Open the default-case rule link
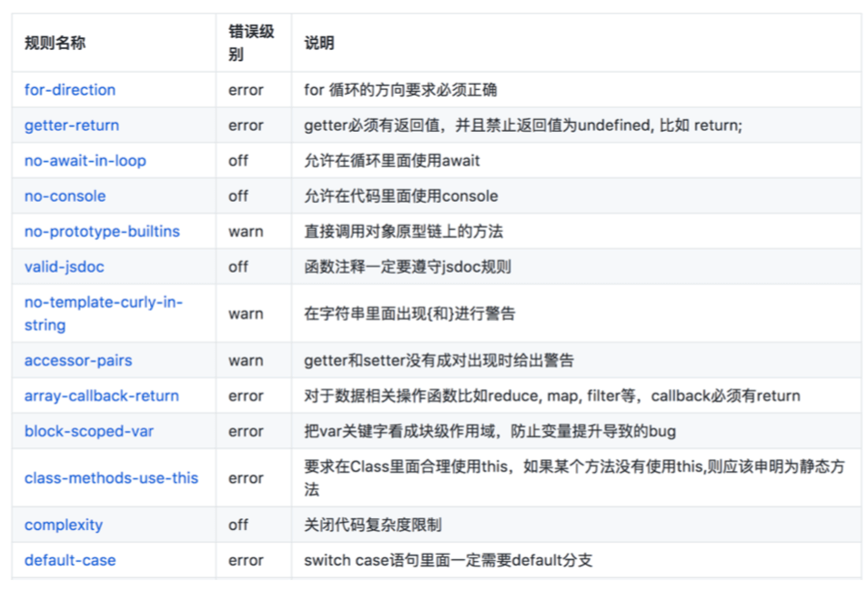The height and width of the screenshot is (591, 868). [x=70, y=561]
